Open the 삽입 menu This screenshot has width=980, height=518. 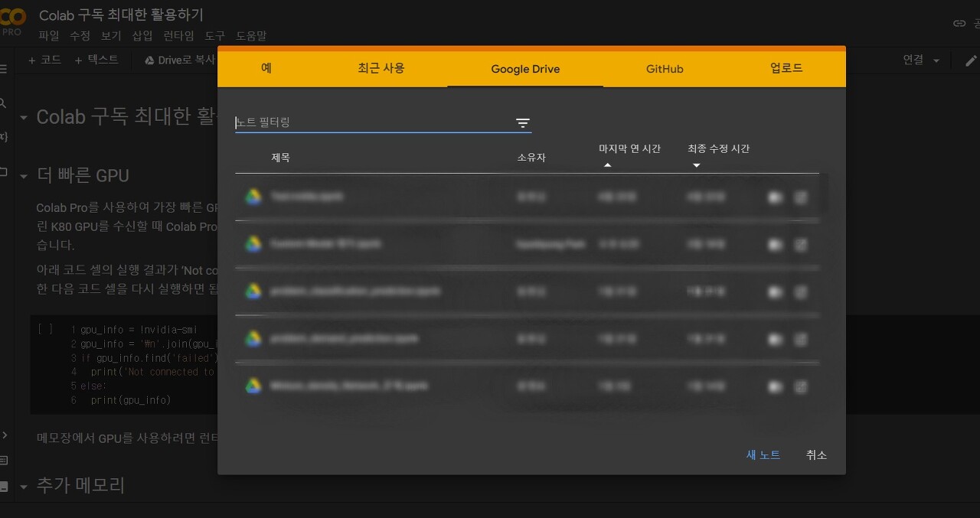(x=142, y=36)
